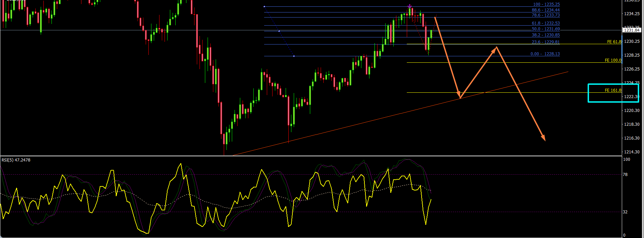Click the 1234.25 price axis value

(632, 14)
